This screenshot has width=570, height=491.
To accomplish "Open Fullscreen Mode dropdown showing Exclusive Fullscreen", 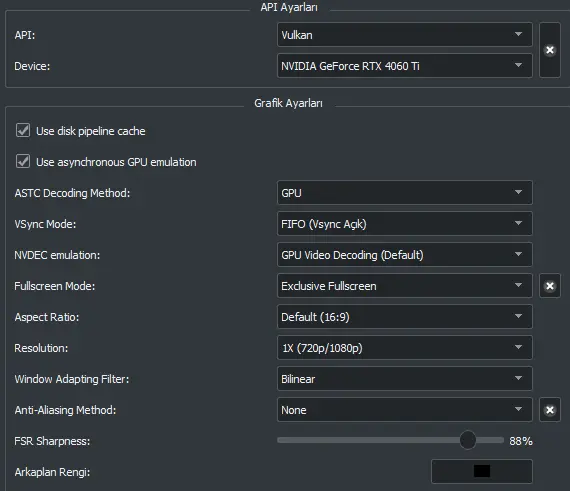I will tap(405, 286).
